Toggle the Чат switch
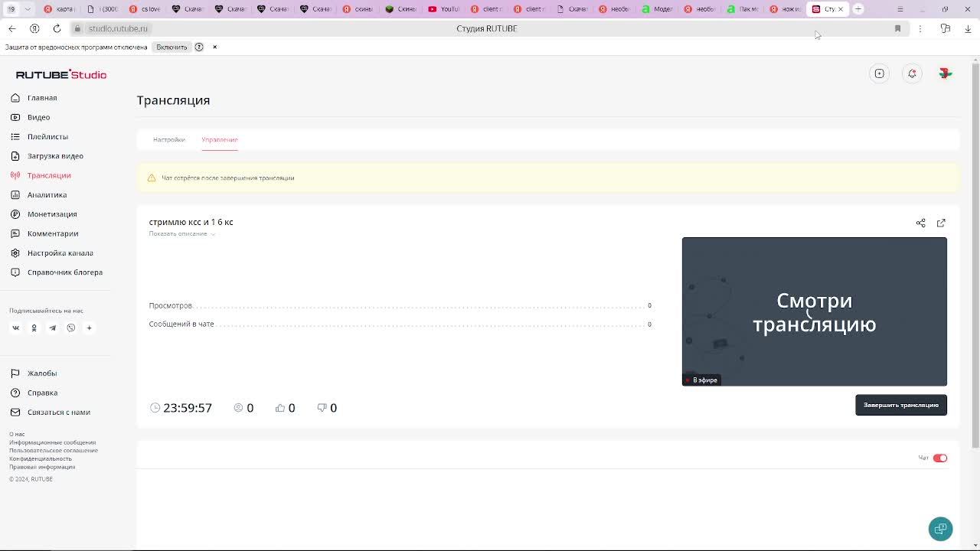 pyautogui.click(x=940, y=458)
